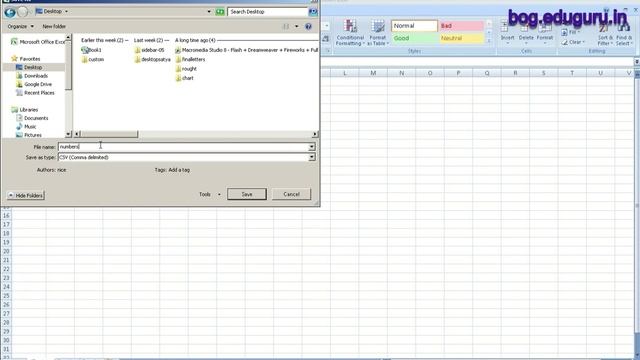Select column M header in Excel
This screenshot has width=640, height=360.
click(373, 73)
